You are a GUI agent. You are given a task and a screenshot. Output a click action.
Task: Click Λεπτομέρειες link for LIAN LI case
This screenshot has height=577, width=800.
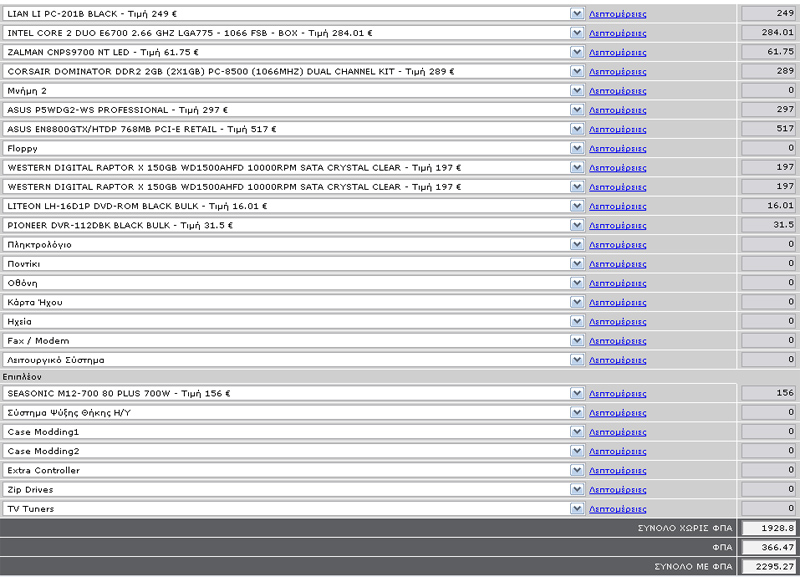point(617,14)
